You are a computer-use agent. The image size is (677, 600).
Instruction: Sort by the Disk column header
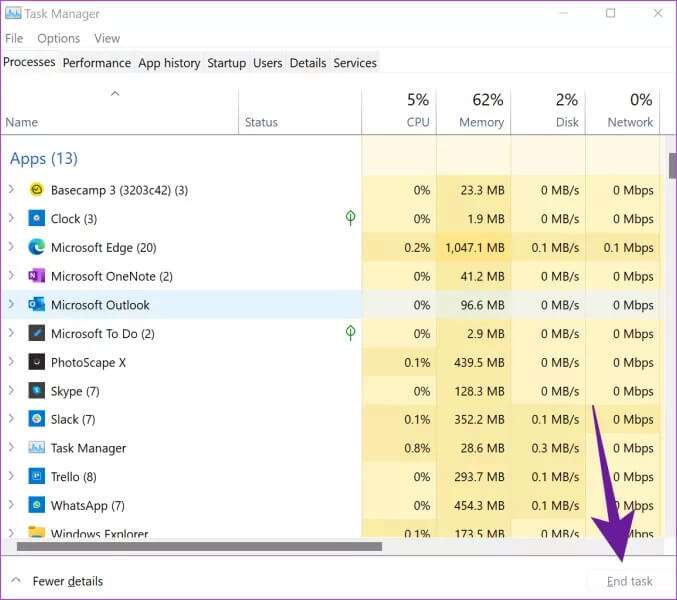(548, 112)
